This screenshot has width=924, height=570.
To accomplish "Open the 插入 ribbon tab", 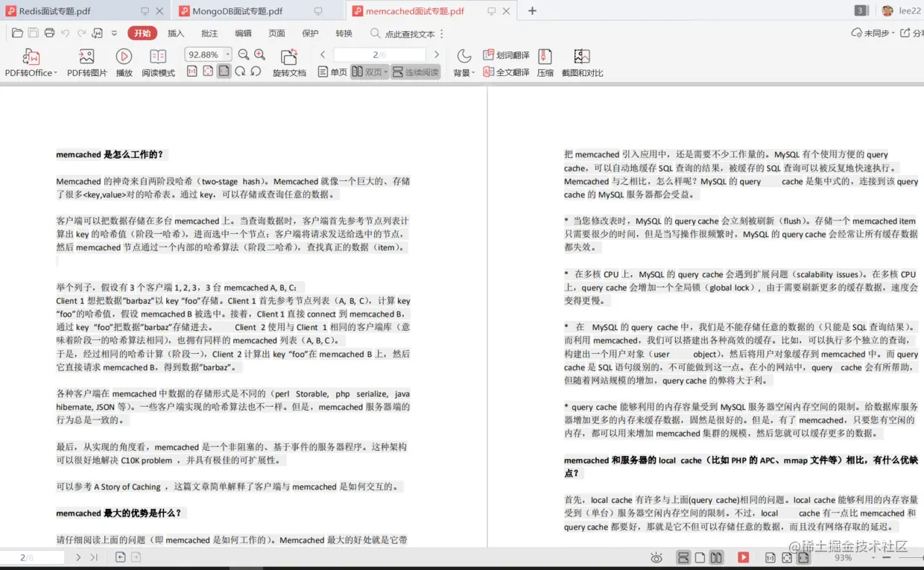I will 176,34.
